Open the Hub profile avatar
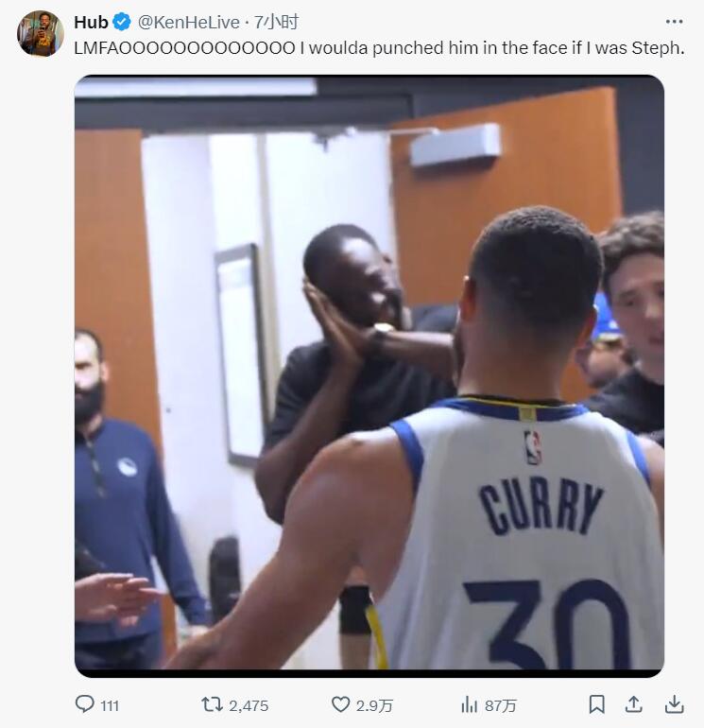Image resolution: width=704 pixels, height=728 pixels. 40,34
